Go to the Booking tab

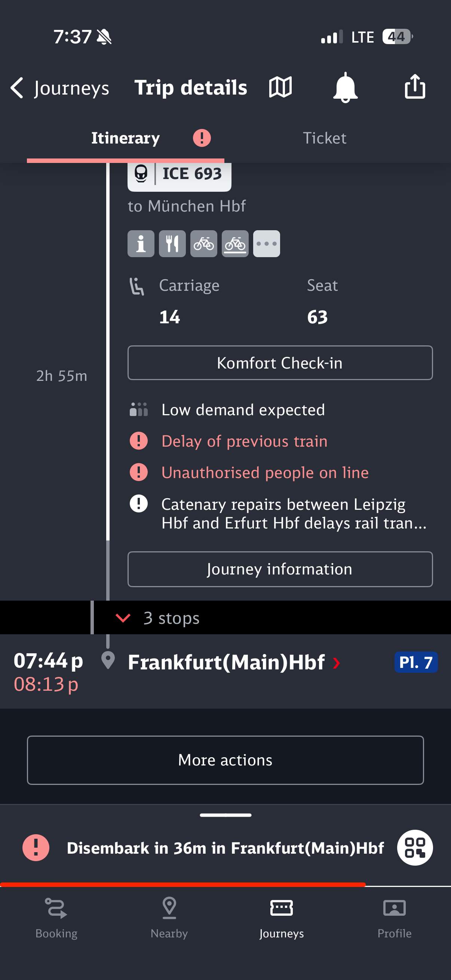[56, 917]
